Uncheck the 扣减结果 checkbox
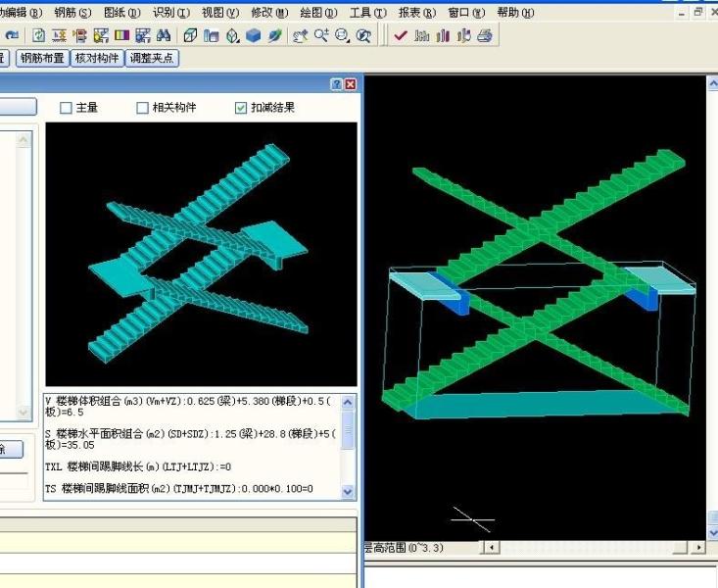The image size is (718, 588). 241,108
